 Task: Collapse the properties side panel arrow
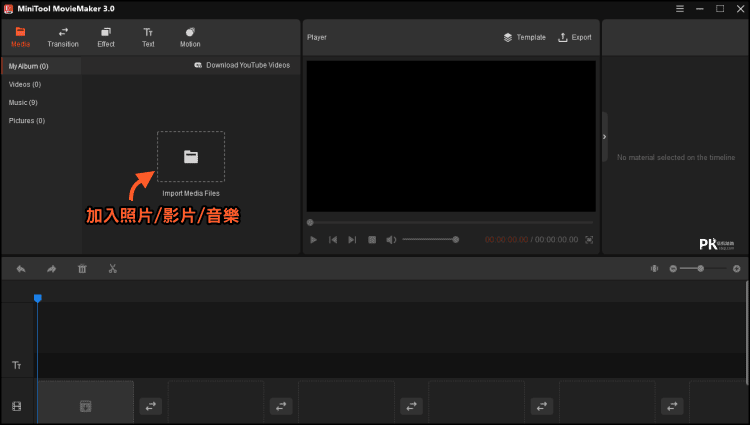[605, 137]
